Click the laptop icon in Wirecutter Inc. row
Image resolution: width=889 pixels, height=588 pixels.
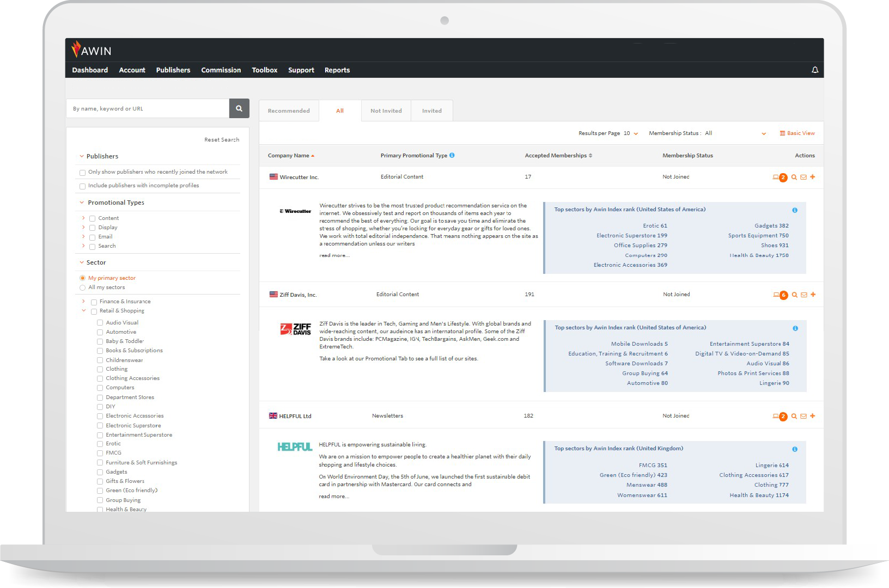tap(776, 177)
